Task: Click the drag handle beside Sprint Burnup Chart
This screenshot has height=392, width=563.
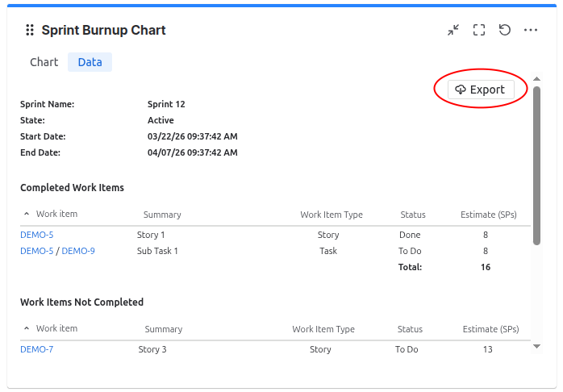Action: pyautogui.click(x=30, y=31)
